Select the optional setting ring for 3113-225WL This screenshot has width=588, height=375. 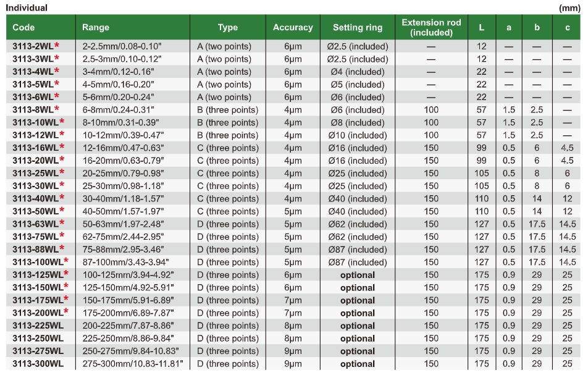(358, 326)
